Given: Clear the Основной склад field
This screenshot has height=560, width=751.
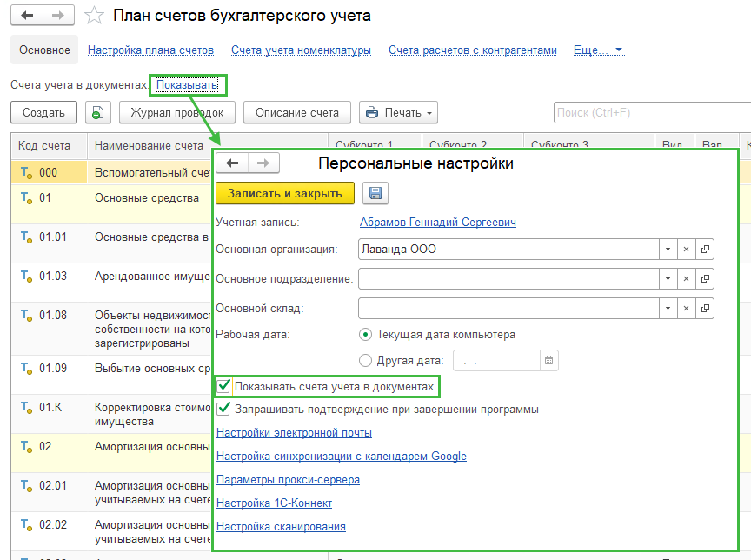Looking at the screenshot, I should tap(687, 309).
